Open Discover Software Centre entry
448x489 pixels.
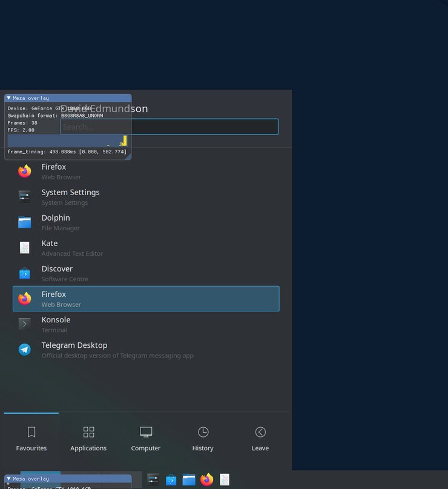pyautogui.click(x=146, y=273)
